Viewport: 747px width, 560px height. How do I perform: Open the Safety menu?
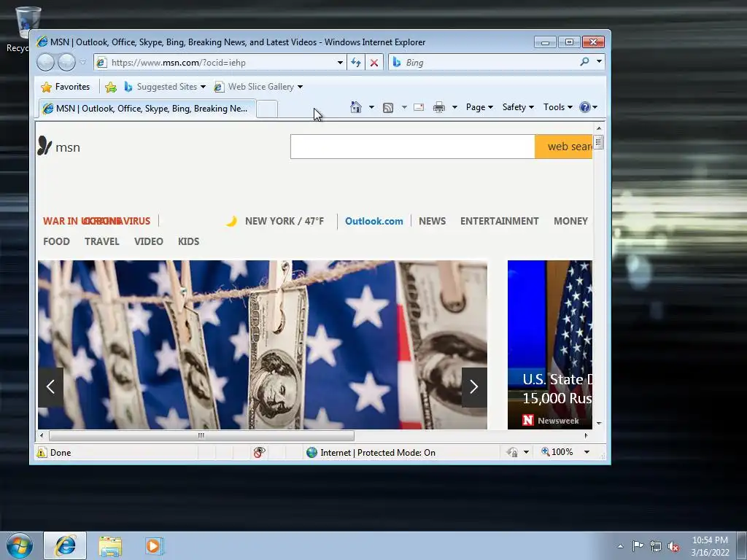pos(518,107)
